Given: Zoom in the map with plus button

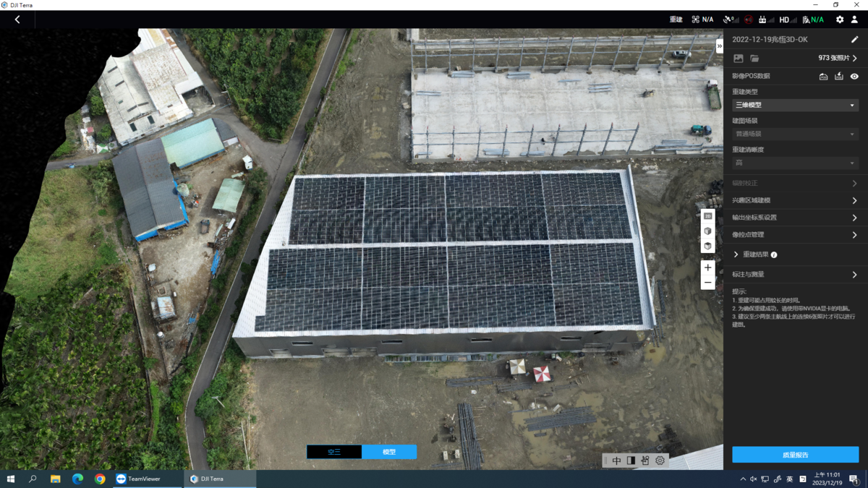Looking at the screenshot, I should pos(708,267).
